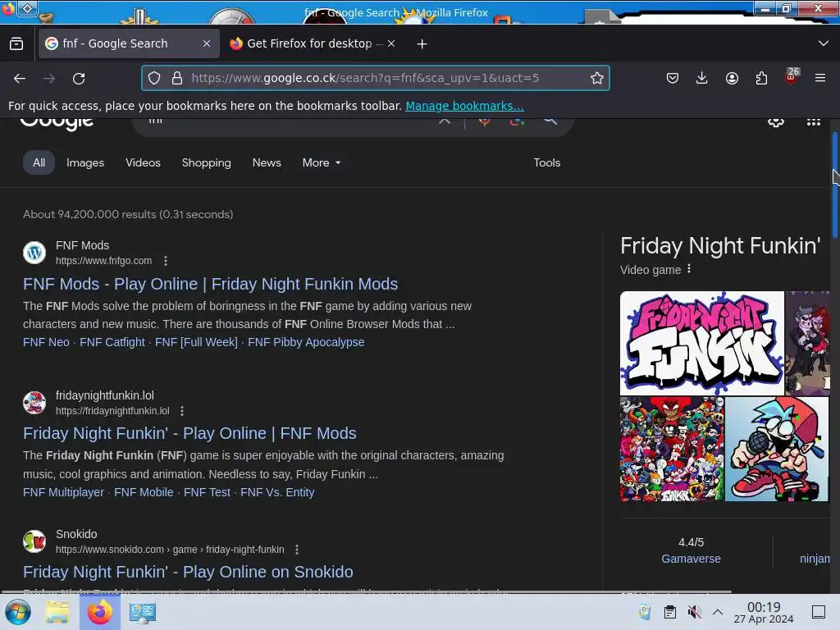Select the All search filter
Screen dimensions: 840x630
click(x=39, y=163)
